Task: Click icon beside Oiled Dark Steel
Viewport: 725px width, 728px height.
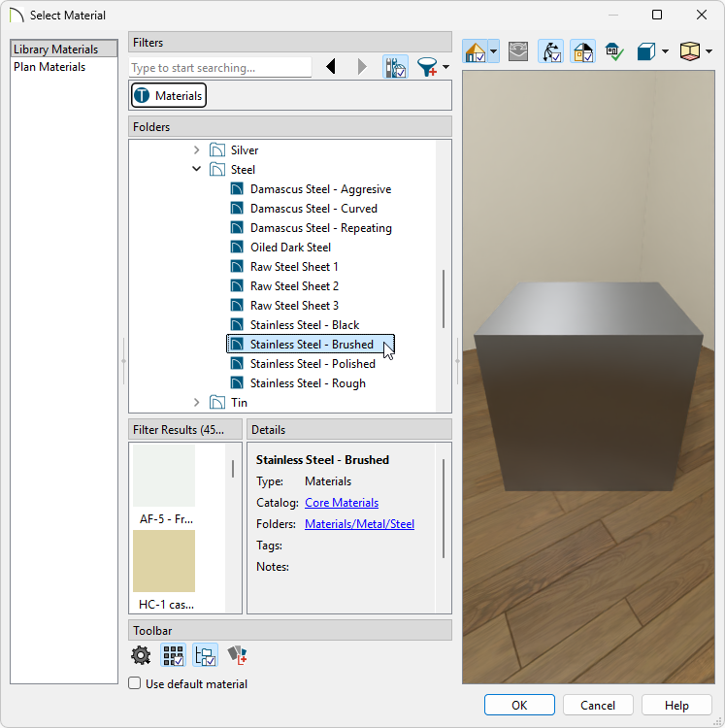Action: pyautogui.click(x=237, y=247)
